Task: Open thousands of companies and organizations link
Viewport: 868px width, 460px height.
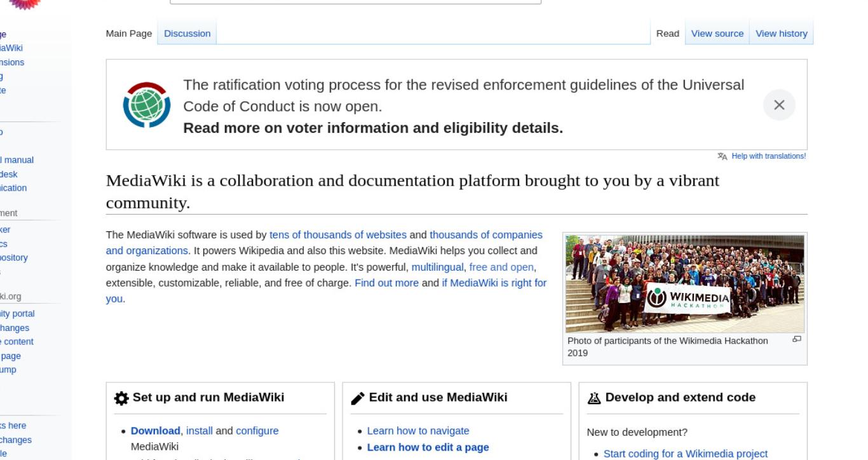Action: point(324,242)
